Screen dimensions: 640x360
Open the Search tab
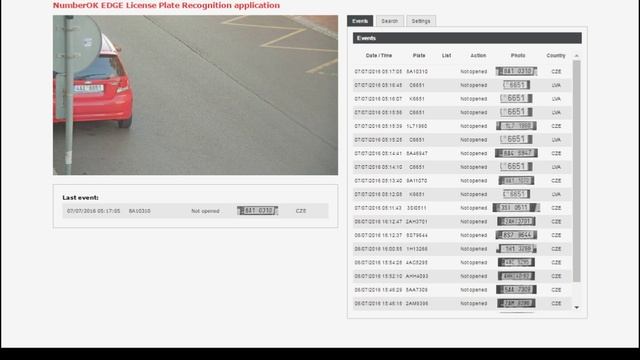(x=389, y=21)
